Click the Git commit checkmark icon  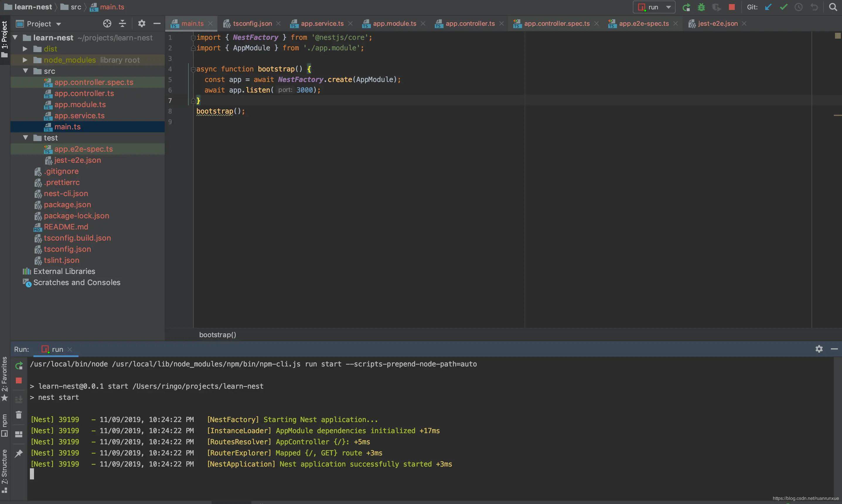click(x=783, y=7)
